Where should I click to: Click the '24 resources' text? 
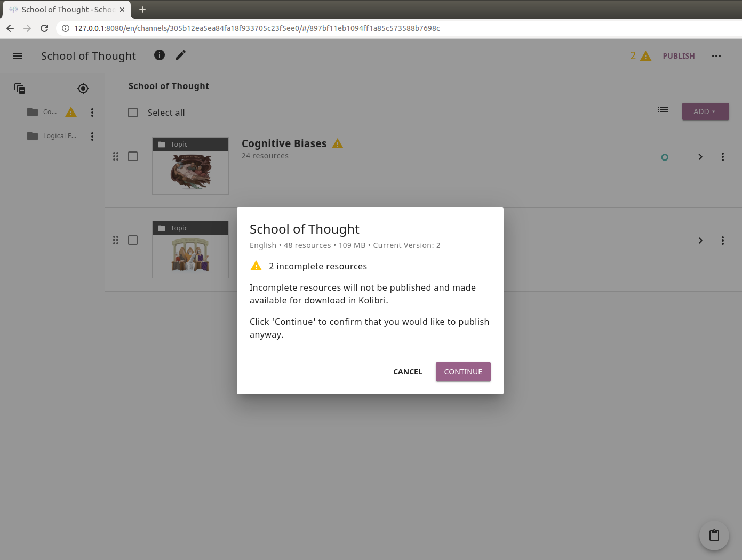pos(265,156)
